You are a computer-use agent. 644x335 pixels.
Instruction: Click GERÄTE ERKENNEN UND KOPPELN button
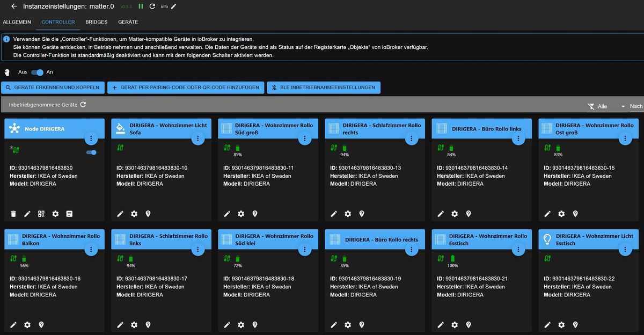[53, 88]
